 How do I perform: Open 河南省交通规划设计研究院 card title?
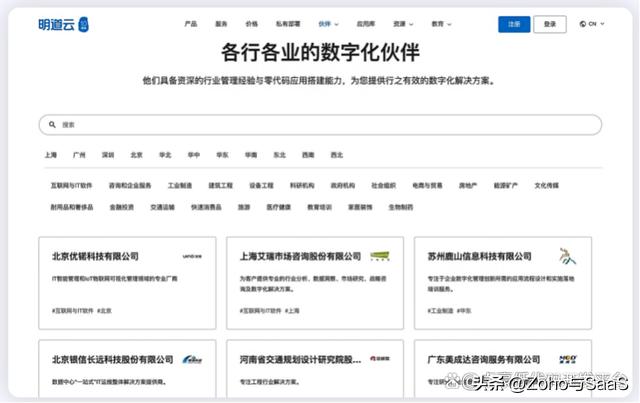(x=300, y=360)
